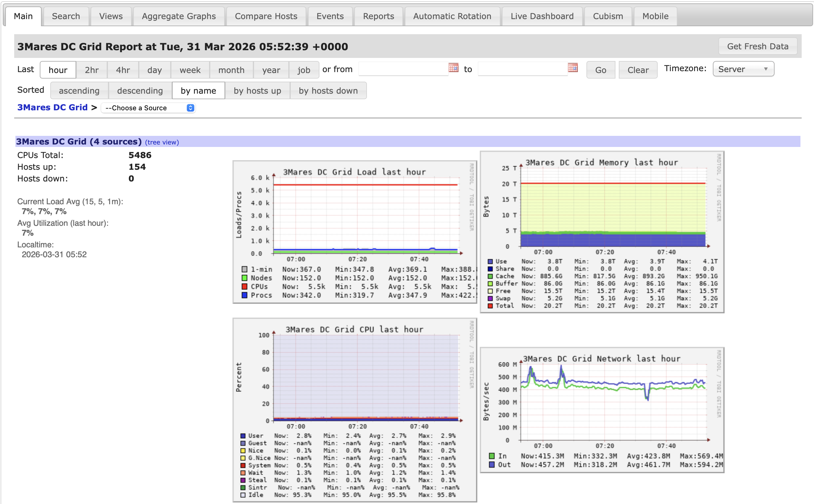Follow the '(tree view)' link
The height and width of the screenshot is (504, 814).
coord(162,142)
